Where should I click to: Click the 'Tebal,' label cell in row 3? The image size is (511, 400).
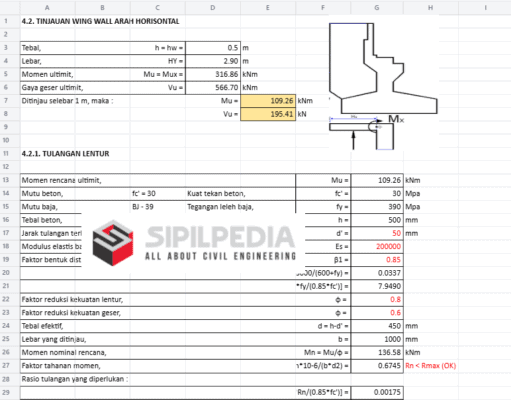(47, 48)
